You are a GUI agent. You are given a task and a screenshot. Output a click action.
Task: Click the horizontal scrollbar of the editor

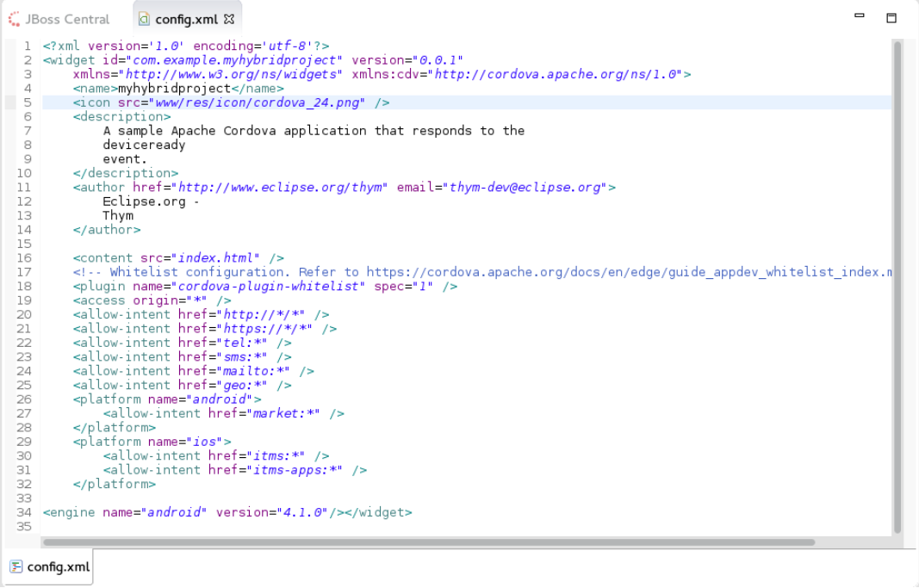pos(429,542)
